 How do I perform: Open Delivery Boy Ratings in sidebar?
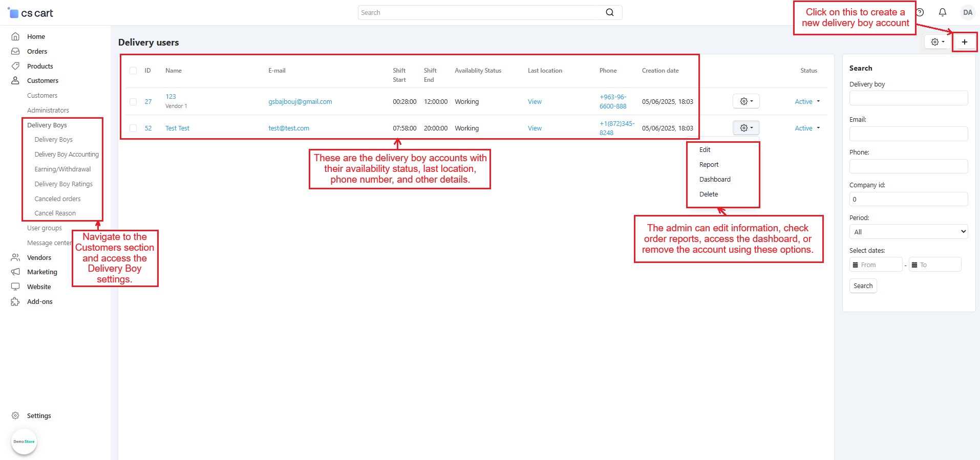point(63,184)
